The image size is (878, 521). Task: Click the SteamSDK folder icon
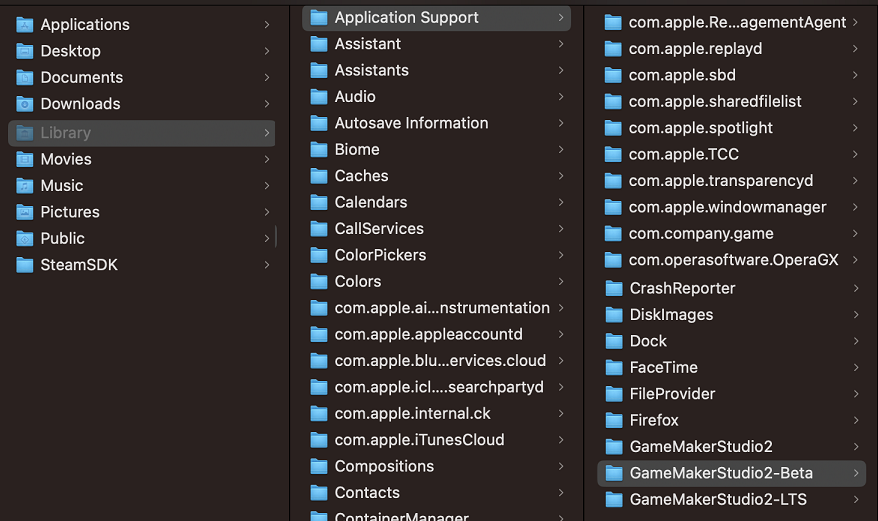coord(25,264)
